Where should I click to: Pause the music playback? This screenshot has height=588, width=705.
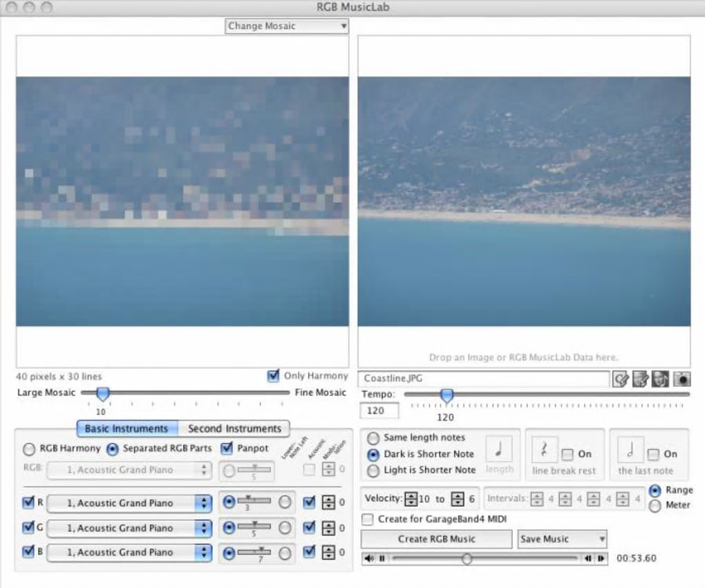point(382,558)
